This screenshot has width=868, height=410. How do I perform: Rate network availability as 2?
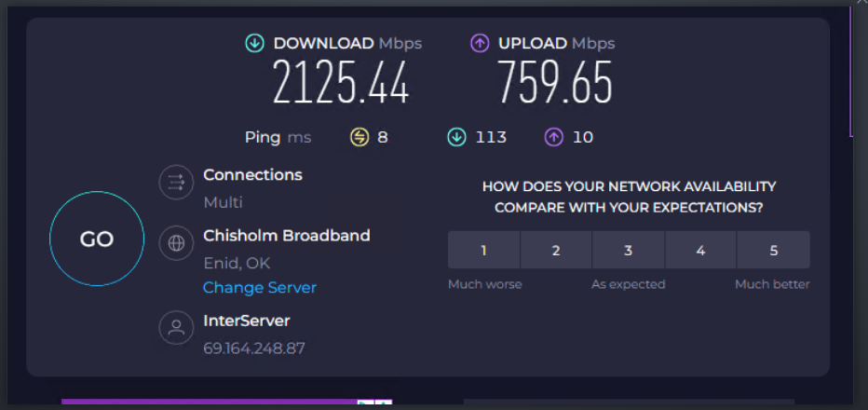[x=556, y=250]
